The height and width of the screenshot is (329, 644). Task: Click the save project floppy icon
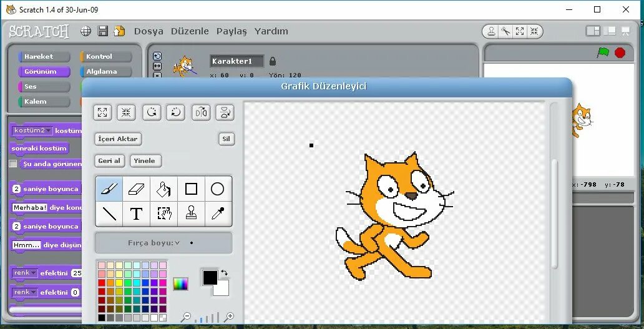[x=103, y=31]
